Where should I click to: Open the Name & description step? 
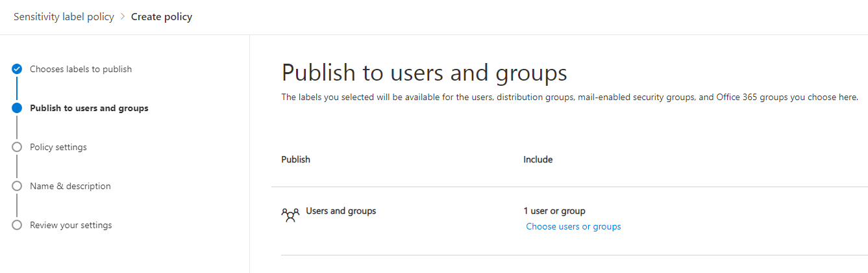[70, 186]
